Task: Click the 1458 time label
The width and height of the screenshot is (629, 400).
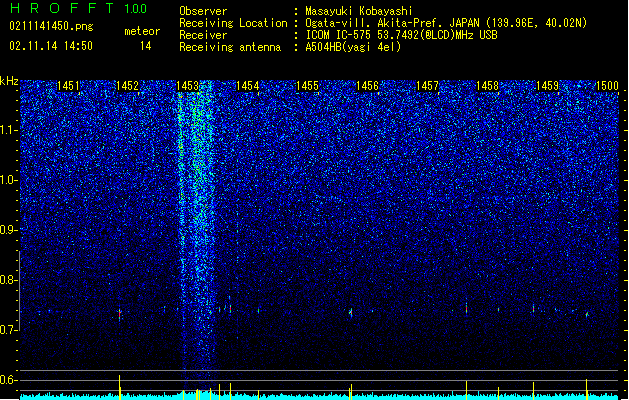Action: pyautogui.click(x=487, y=86)
